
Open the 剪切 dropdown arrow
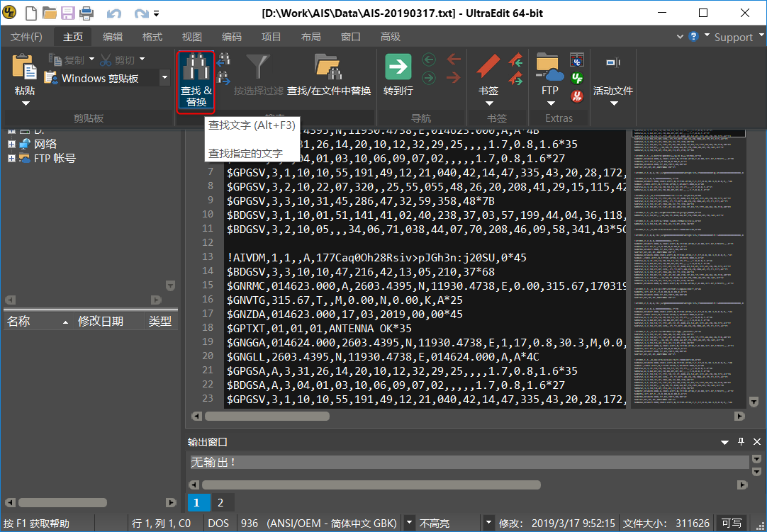[142, 60]
